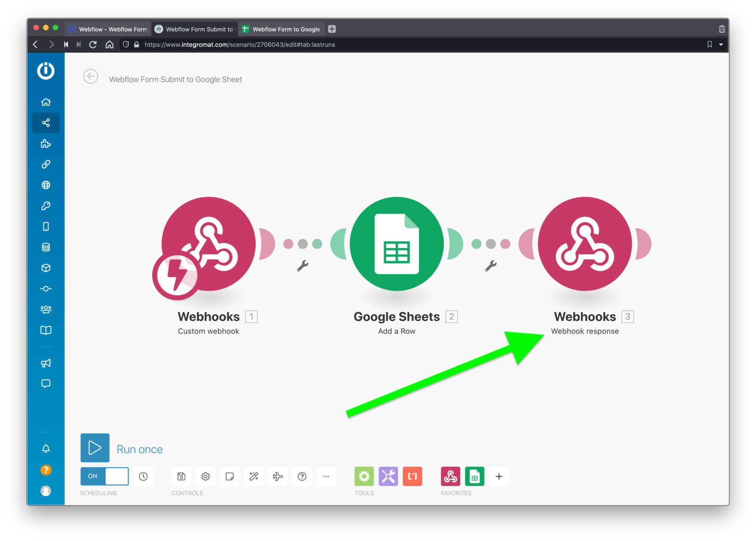Open the Webhooks Webhook response module

click(585, 244)
